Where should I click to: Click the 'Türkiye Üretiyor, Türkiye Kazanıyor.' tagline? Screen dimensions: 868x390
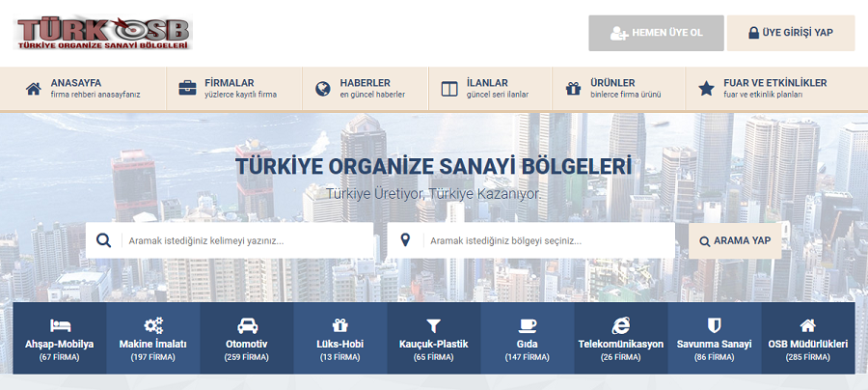coord(433,194)
